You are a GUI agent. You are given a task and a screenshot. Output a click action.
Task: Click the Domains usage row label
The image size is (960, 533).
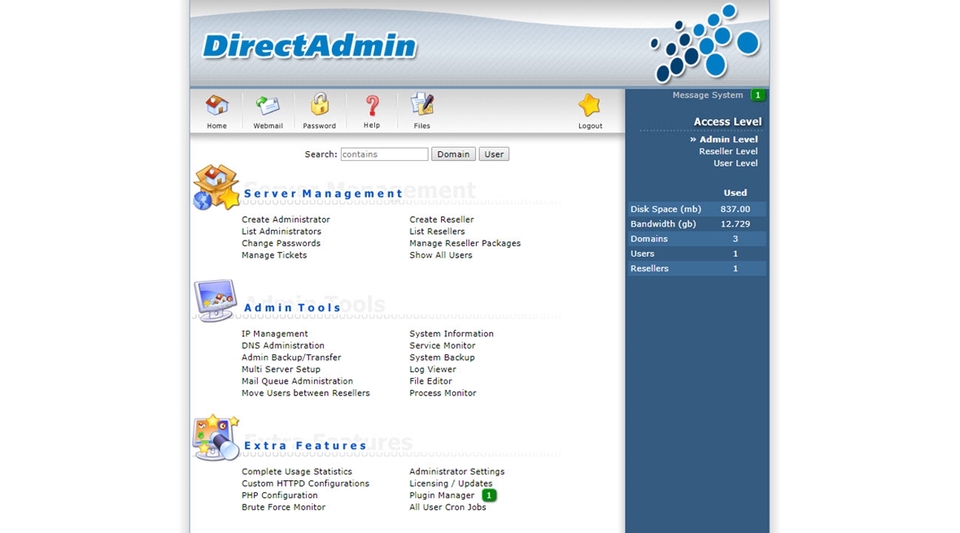(x=649, y=239)
